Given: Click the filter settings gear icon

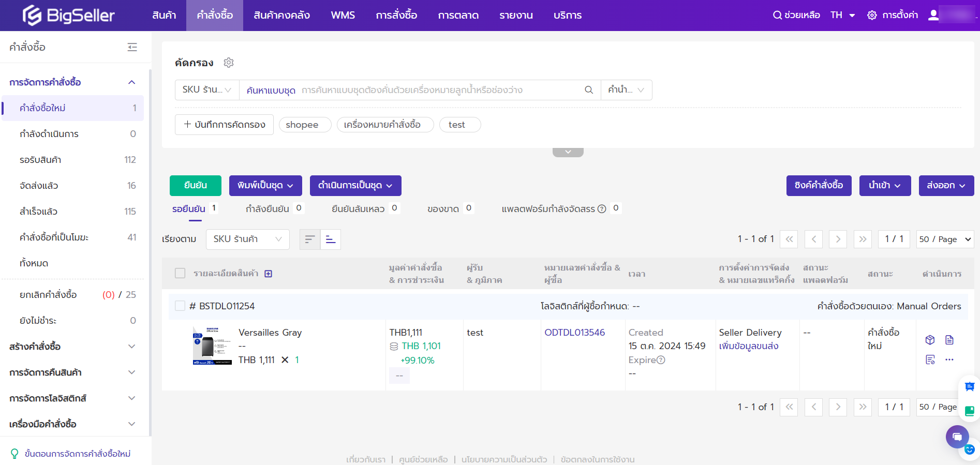Looking at the screenshot, I should (x=229, y=63).
